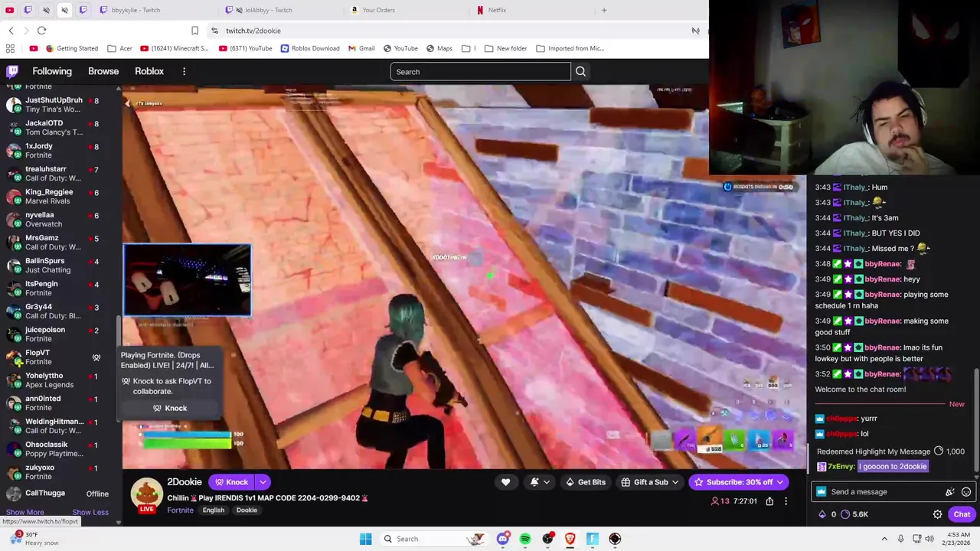Collapse followed channels with Show Less

(x=90, y=512)
